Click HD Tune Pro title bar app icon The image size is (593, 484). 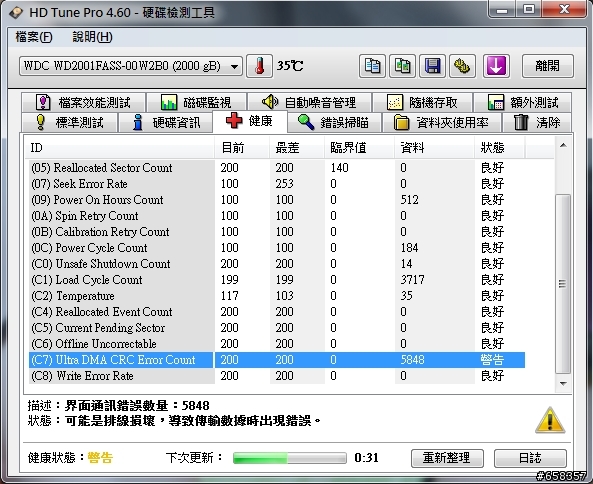(x=16, y=13)
